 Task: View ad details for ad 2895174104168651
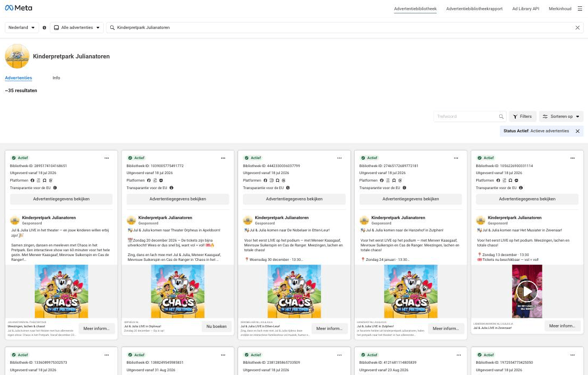tap(61, 199)
